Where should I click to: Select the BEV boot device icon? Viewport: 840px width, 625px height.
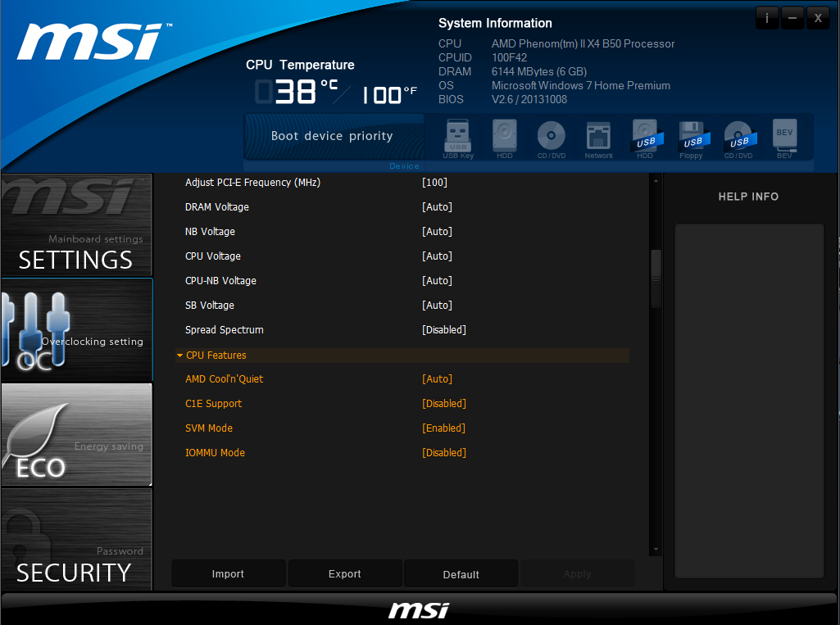coord(785,137)
